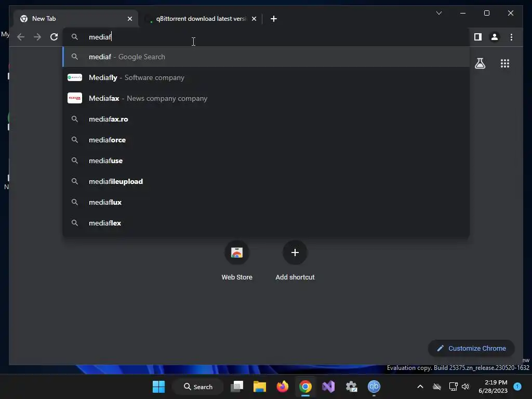Open Windows Start menu

pyautogui.click(x=158, y=387)
